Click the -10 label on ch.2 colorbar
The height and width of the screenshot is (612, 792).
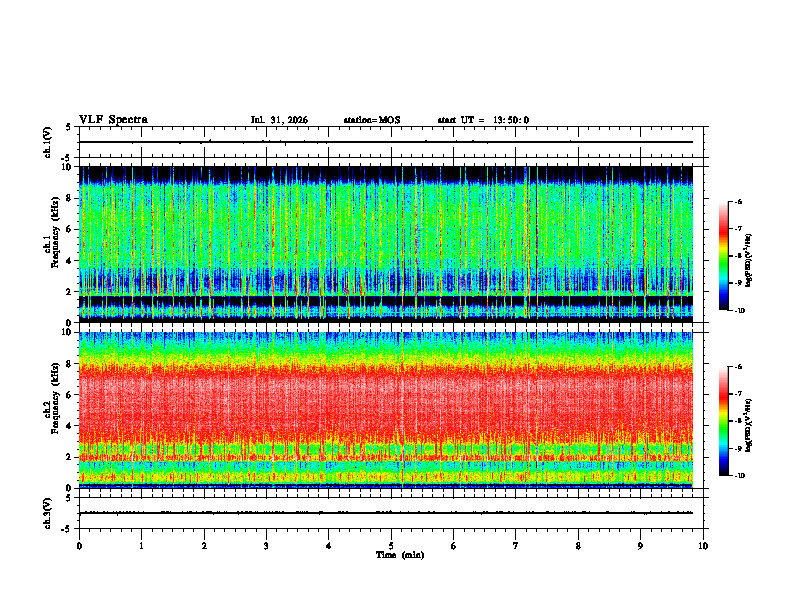[739, 476]
